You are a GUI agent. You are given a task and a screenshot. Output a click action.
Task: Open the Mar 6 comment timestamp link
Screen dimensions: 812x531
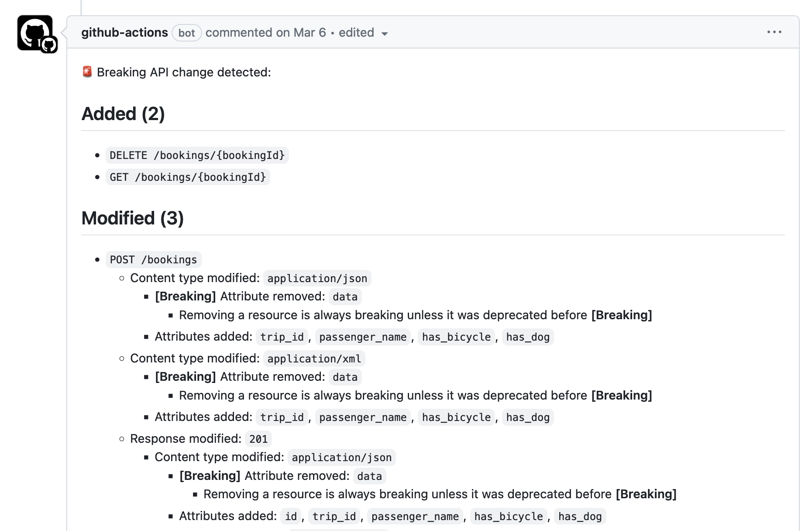point(310,33)
